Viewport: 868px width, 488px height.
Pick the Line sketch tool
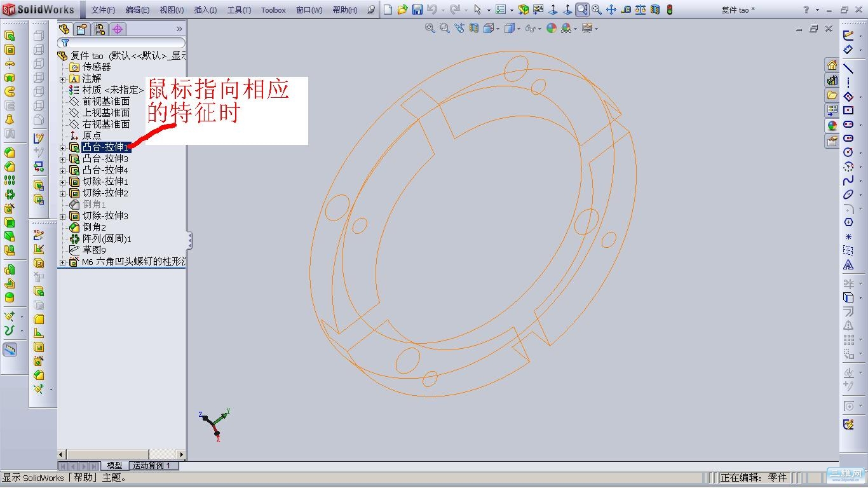coord(848,68)
